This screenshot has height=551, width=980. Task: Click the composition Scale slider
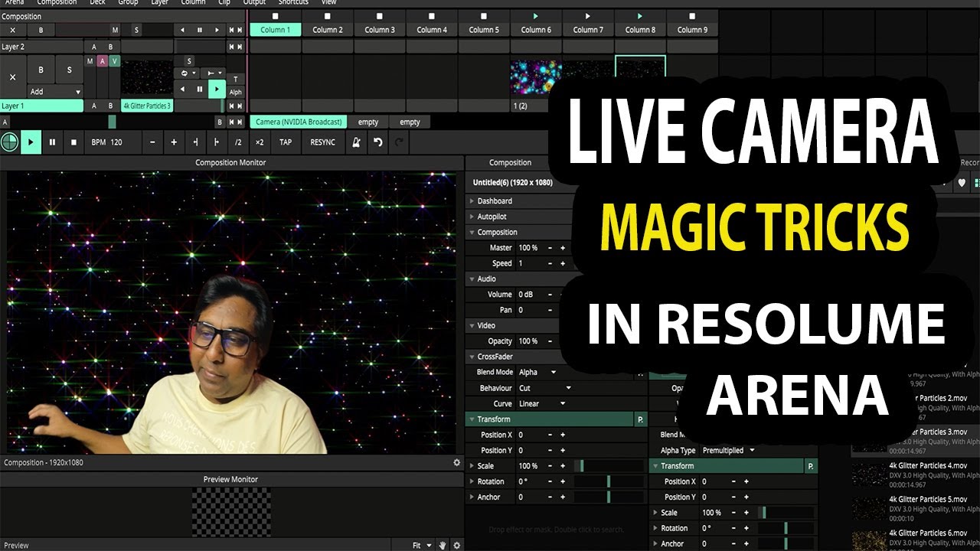609,466
